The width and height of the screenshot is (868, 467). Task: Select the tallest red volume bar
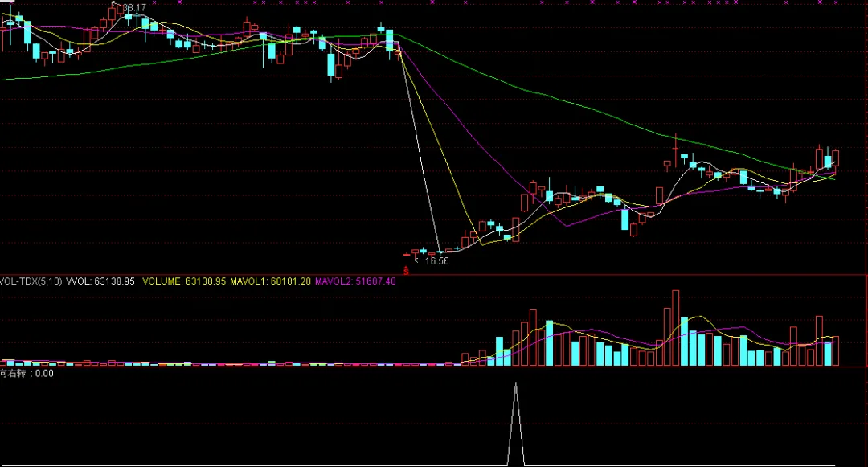point(675,328)
